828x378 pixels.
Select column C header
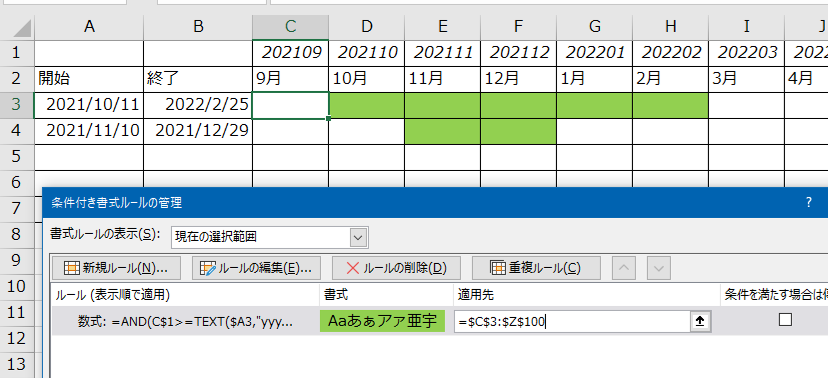tap(290, 27)
